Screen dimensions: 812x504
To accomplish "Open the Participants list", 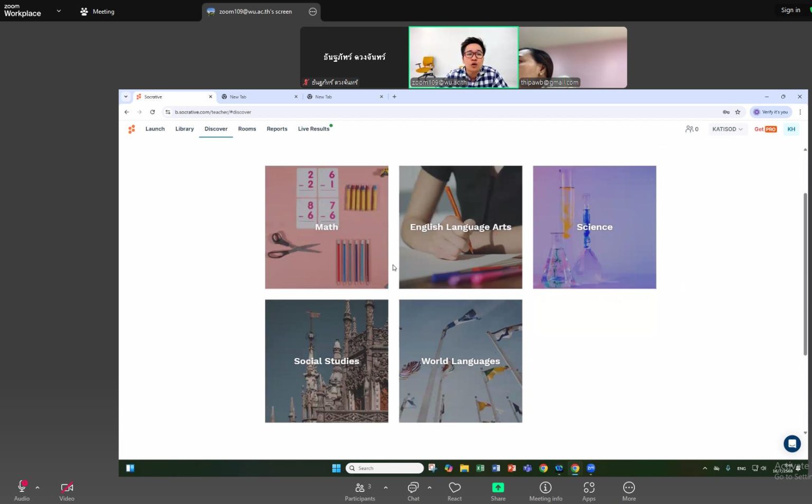I will [360, 491].
